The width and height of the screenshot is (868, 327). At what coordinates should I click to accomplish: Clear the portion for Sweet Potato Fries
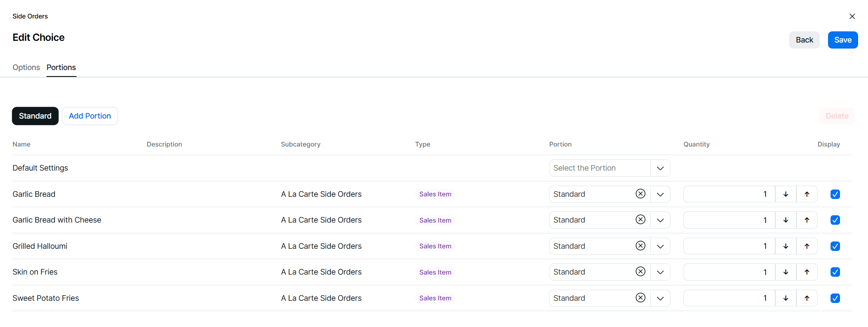pyautogui.click(x=640, y=298)
